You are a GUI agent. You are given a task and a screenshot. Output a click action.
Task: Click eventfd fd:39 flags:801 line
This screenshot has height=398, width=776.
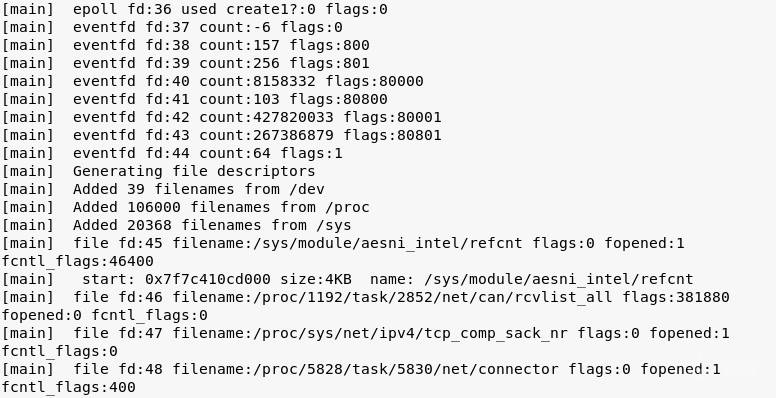point(186,63)
